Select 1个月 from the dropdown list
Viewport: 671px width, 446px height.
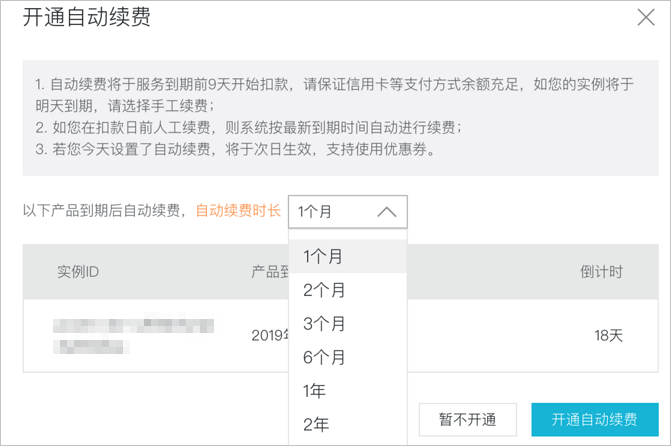pyautogui.click(x=347, y=256)
